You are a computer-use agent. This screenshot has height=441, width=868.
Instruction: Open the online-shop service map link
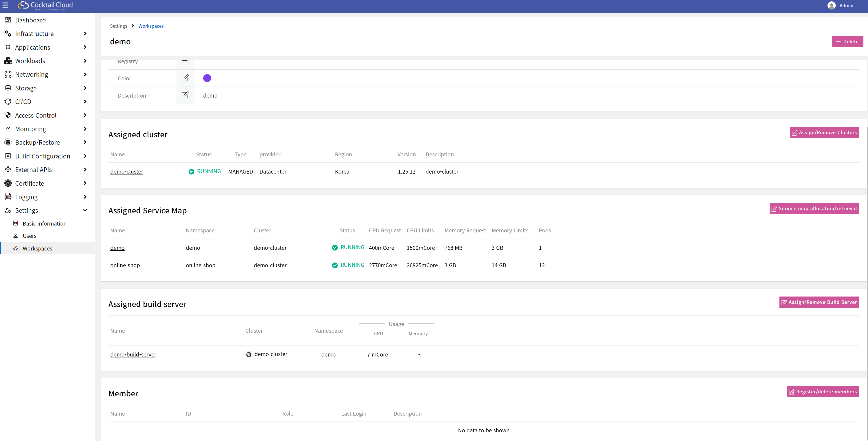125,265
